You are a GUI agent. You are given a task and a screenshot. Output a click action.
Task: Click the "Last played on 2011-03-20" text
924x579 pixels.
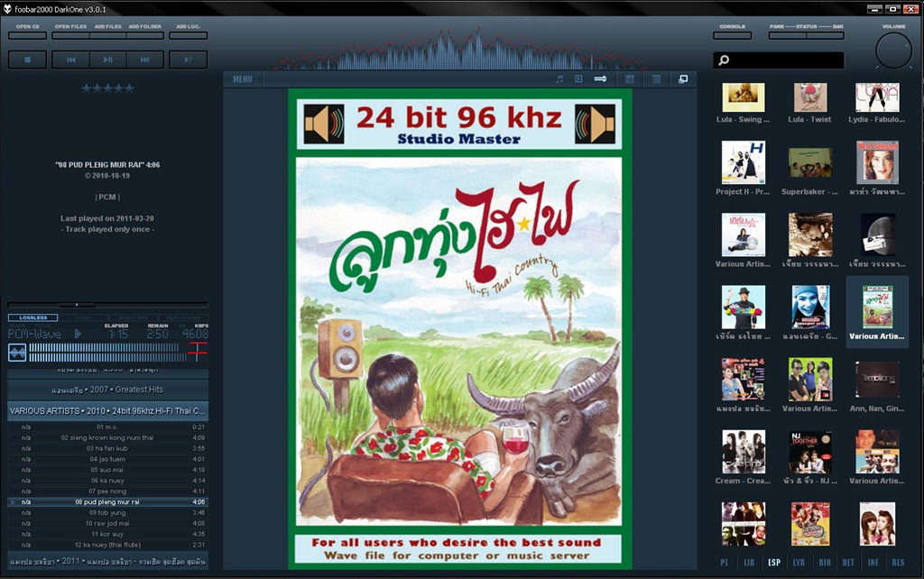(x=107, y=218)
